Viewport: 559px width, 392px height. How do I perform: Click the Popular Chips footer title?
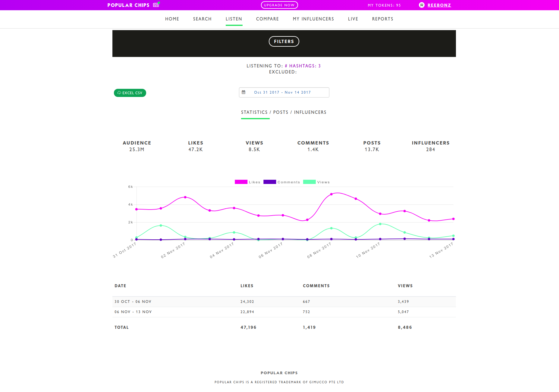click(279, 373)
